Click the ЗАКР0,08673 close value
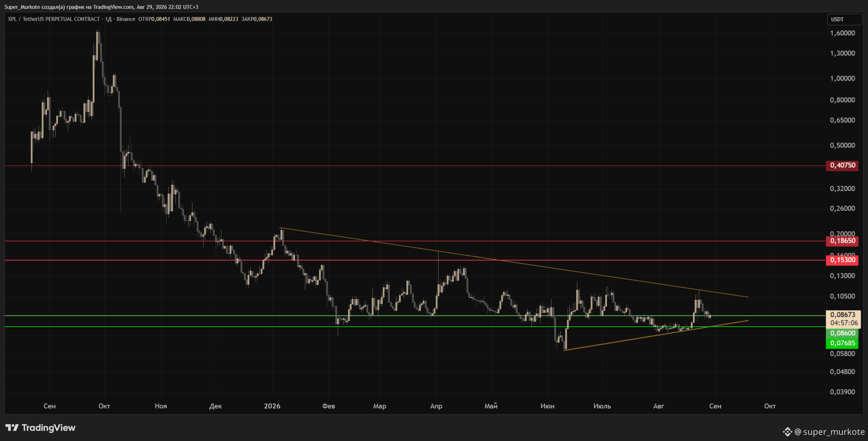This screenshot has height=441, width=868. click(x=257, y=19)
